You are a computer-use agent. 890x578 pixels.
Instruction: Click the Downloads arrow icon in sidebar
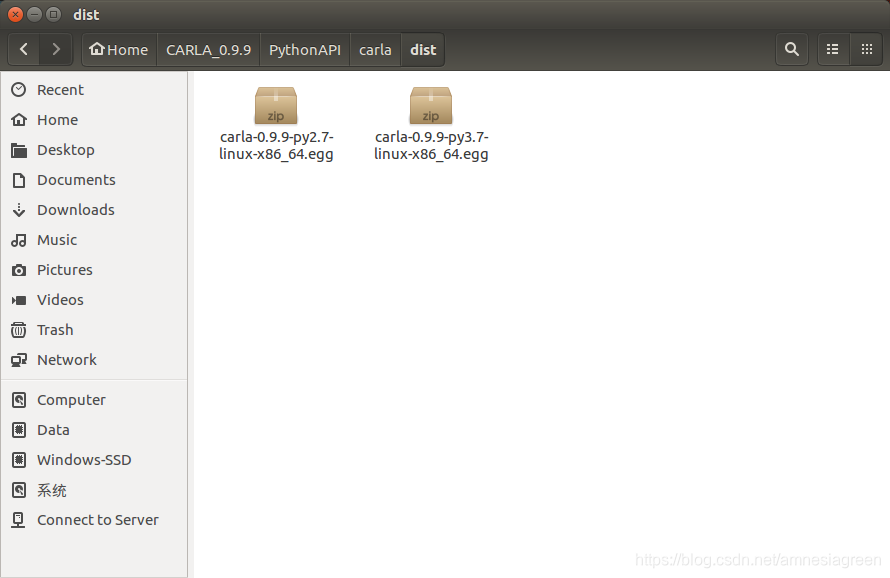tap(19, 210)
